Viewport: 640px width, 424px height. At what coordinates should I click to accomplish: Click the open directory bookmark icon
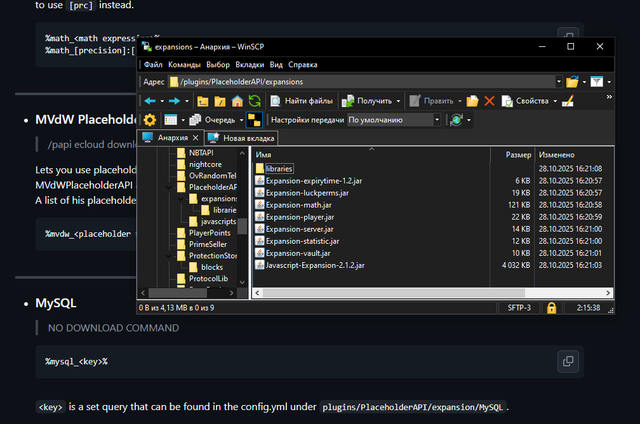[x=572, y=82]
